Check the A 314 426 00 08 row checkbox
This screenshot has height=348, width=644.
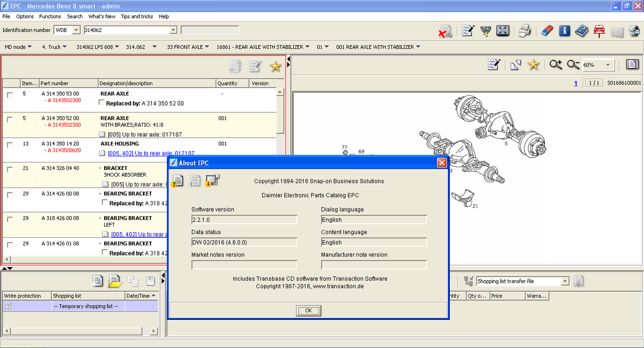point(10,195)
